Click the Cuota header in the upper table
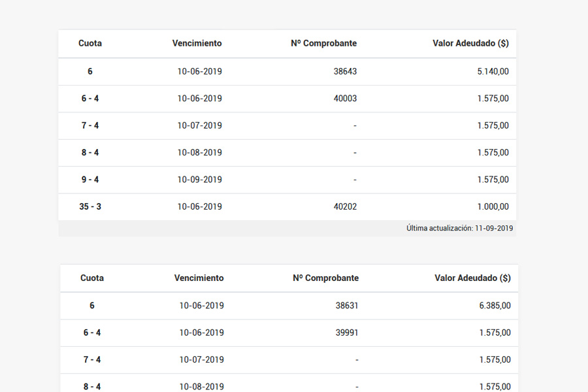This screenshot has height=392, width=588. tap(90, 44)
